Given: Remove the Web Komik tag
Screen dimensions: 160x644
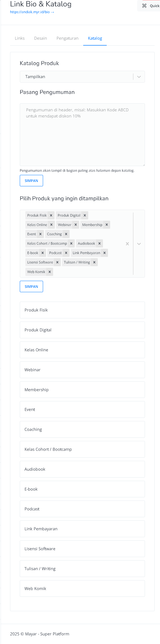Looking at the screenshot, I should coord(50,272).
